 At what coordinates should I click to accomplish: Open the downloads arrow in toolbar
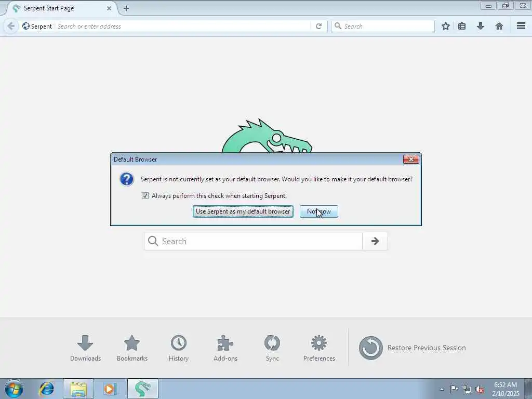481,26
